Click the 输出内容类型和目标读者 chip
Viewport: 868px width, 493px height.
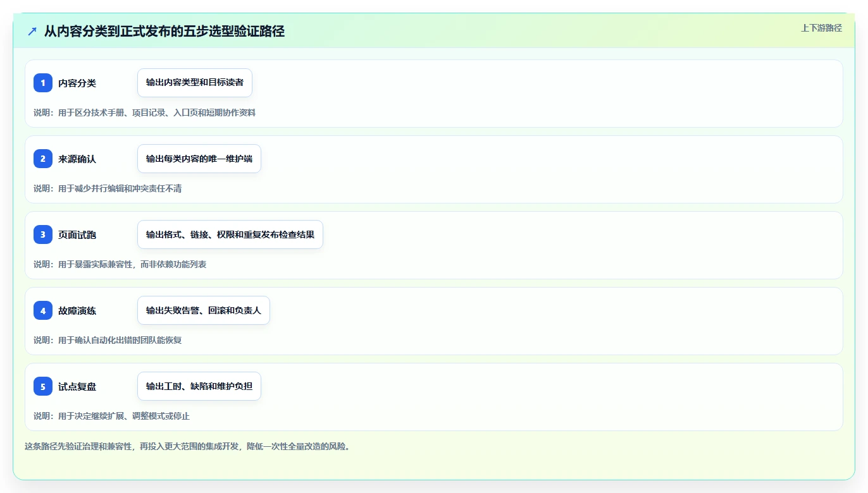[x=195, y=83]
